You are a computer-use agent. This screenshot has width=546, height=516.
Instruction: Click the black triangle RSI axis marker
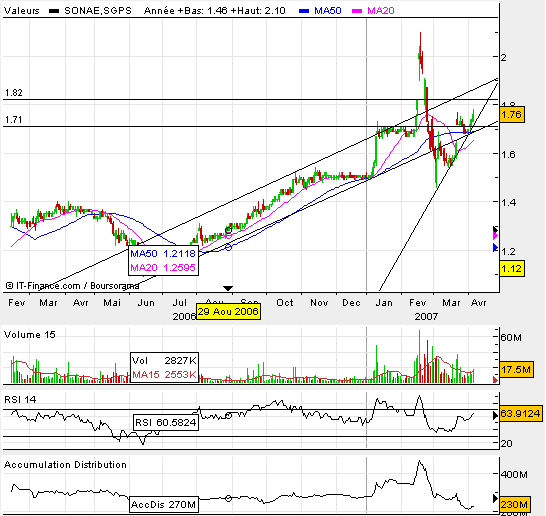[x=496, y=415]
